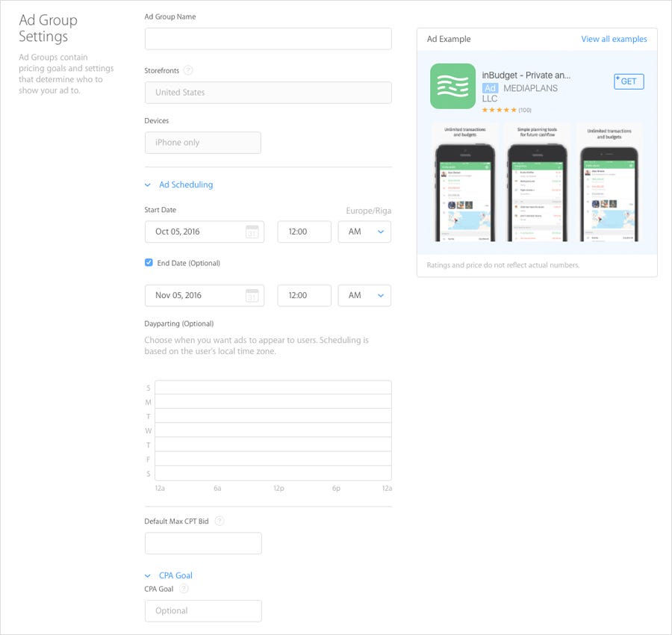The width and height of the screenshot is (672, 635).
Task: Click the inBudget green app icon
Action: click(x=452, y=86)
